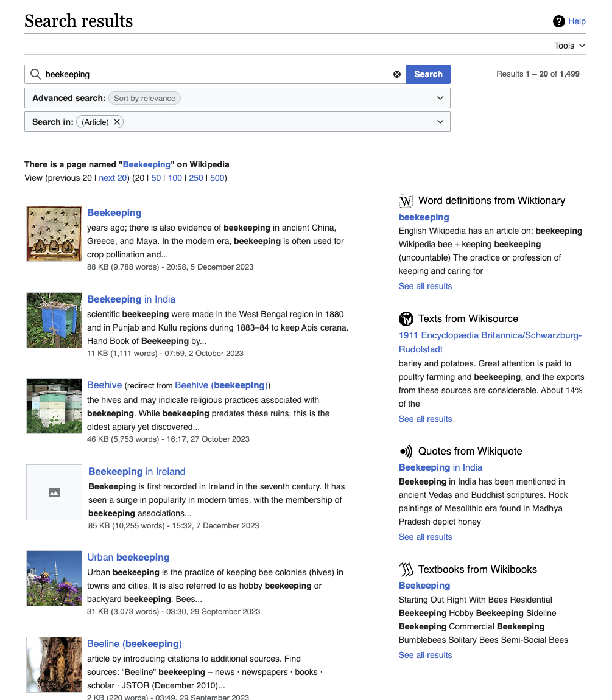Click the Search results page heading
This screenshot has width=612, height=700.
click(x=79, y=21)
